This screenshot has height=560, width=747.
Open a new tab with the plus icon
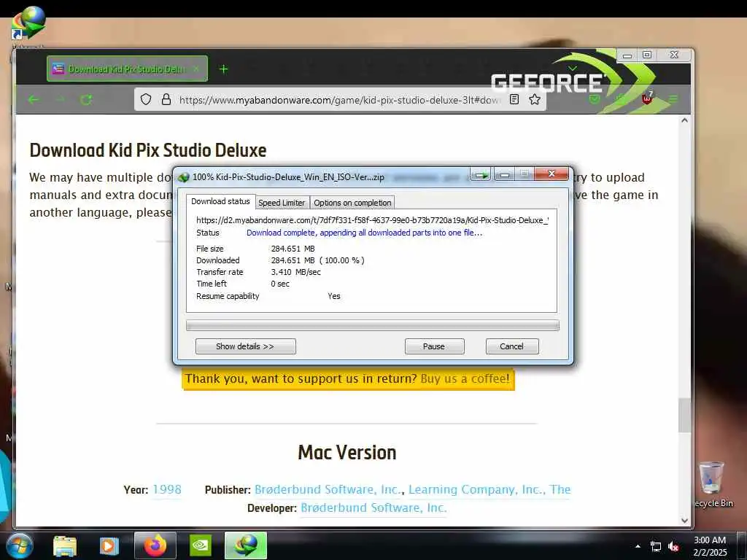pos(223,69)
